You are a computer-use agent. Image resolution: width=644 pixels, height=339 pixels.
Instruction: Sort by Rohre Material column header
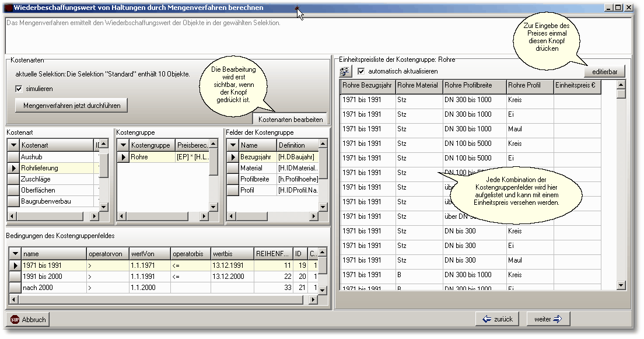point(418,86)
